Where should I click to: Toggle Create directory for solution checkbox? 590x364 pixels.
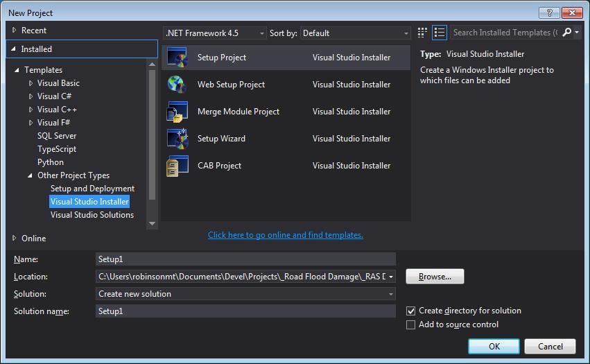pyautogui.click(x=410, y=311)
